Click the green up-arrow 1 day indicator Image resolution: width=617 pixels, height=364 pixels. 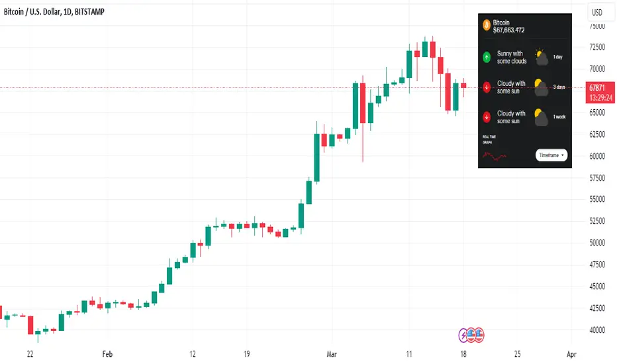487,57
